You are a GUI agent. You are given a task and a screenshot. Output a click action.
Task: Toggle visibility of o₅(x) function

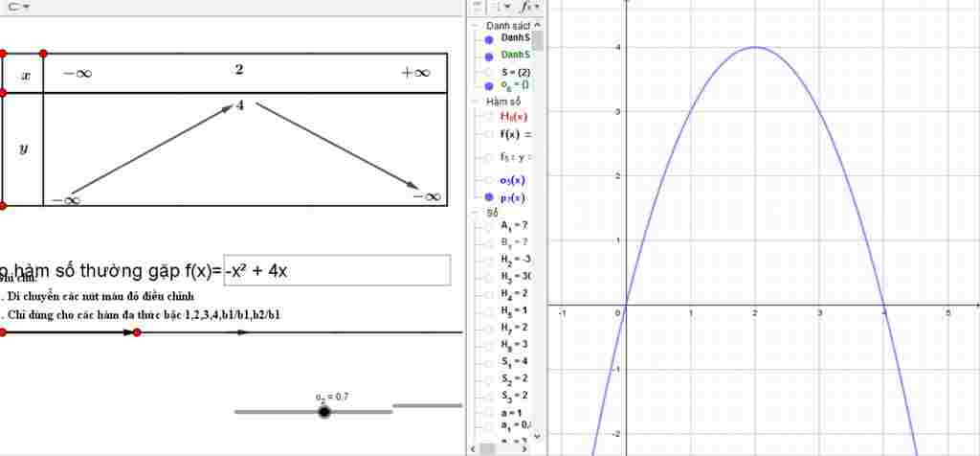coord(489,180)
